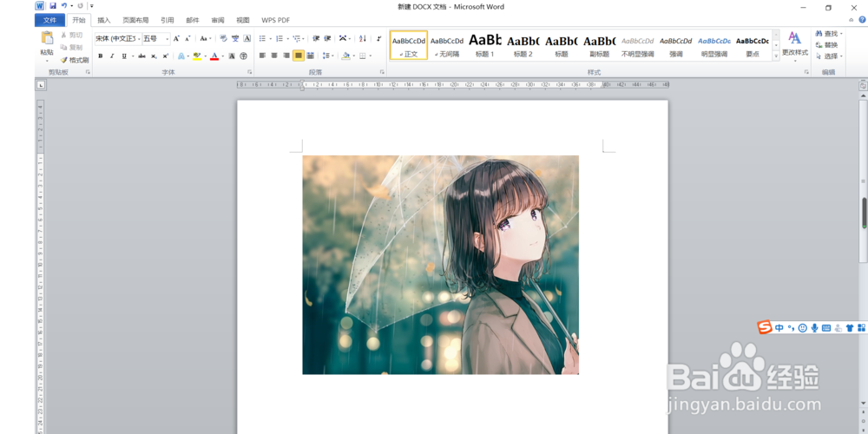Open the borders dropdown
Screen dimensions: 868x434
[370, 56]
